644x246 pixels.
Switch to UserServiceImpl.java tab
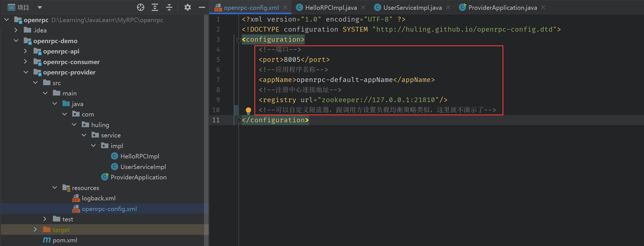click(x=412, y=8)
